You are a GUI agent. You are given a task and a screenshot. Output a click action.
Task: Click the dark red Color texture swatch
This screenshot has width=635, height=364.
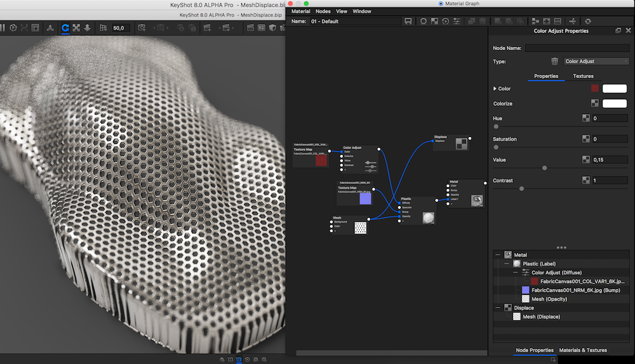[x=594, y=88]
